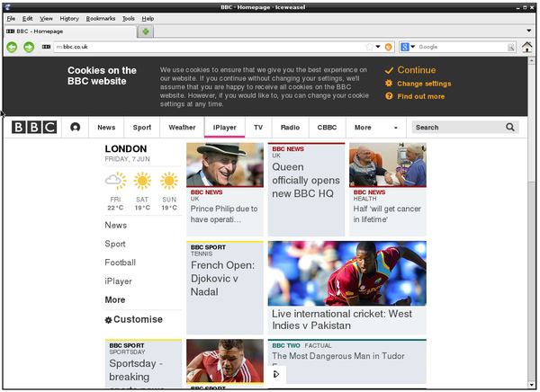The height and width of the screenshot is (392, 540).
Task: Click the question mark icon by Find out more
Action: 389,96
